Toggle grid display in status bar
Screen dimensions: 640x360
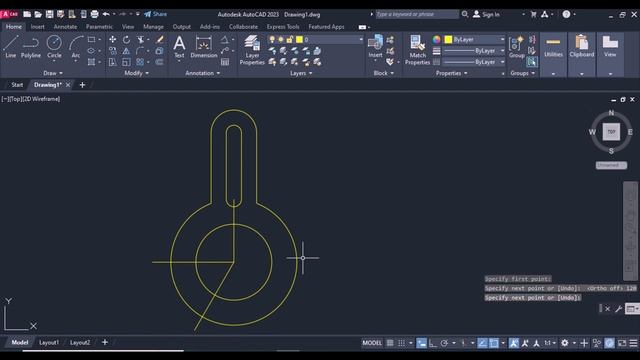click(x=390, y=343)
